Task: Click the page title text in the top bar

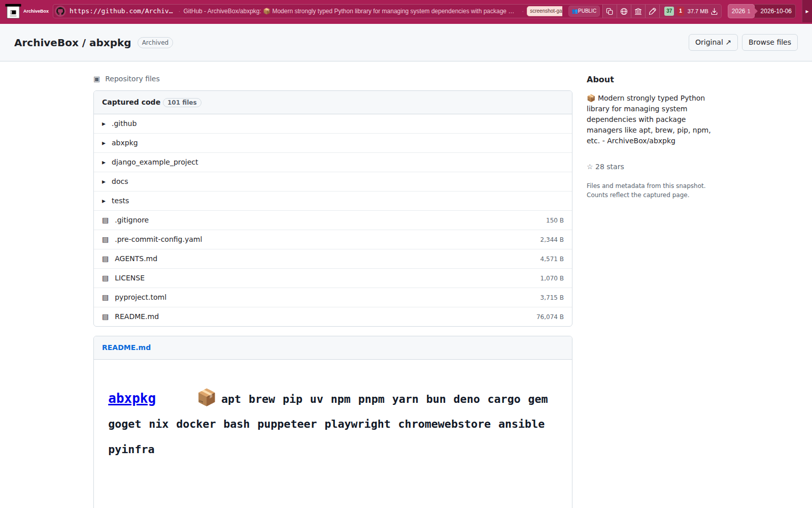Action: [x=349, y=11]
